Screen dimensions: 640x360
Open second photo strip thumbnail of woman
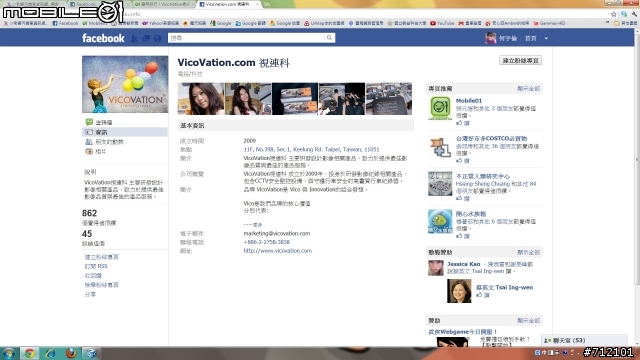point(248,99)
